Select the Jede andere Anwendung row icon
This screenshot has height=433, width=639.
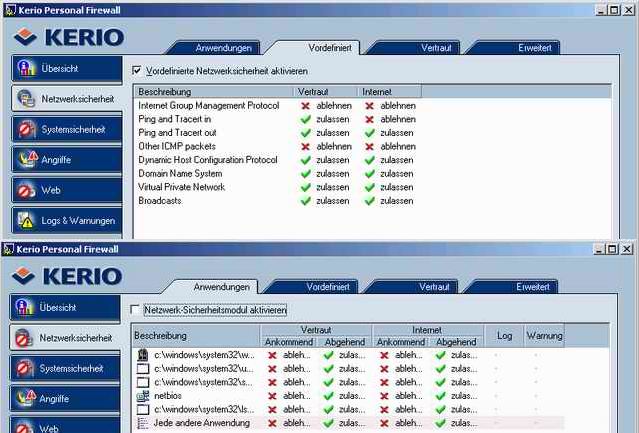[143, 423]
